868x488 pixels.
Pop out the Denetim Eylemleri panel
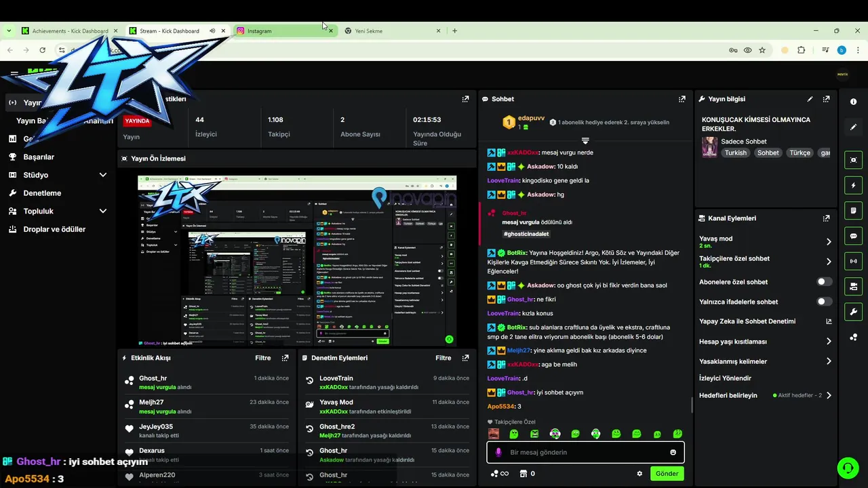[x=465, y=358]
